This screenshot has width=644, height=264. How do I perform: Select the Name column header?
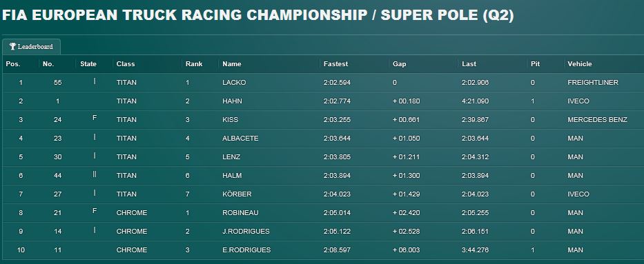tap(232, 64)
